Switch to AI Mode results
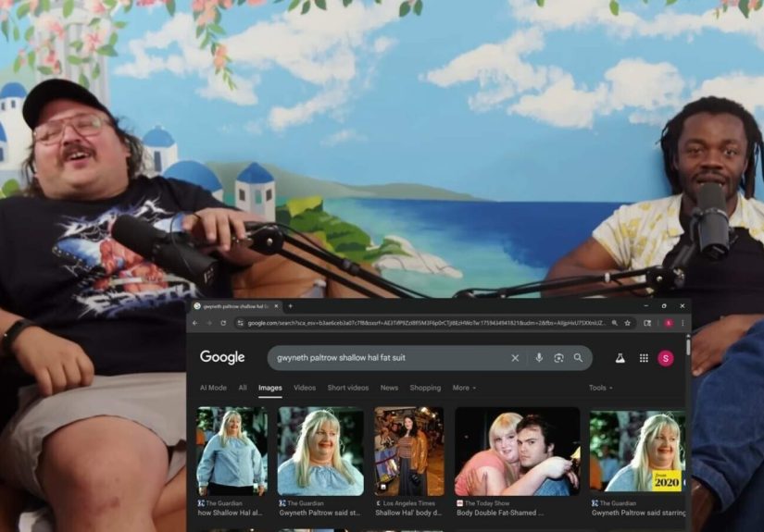The height and width of the screenshot is (532, 764). (x=213, y=388)
